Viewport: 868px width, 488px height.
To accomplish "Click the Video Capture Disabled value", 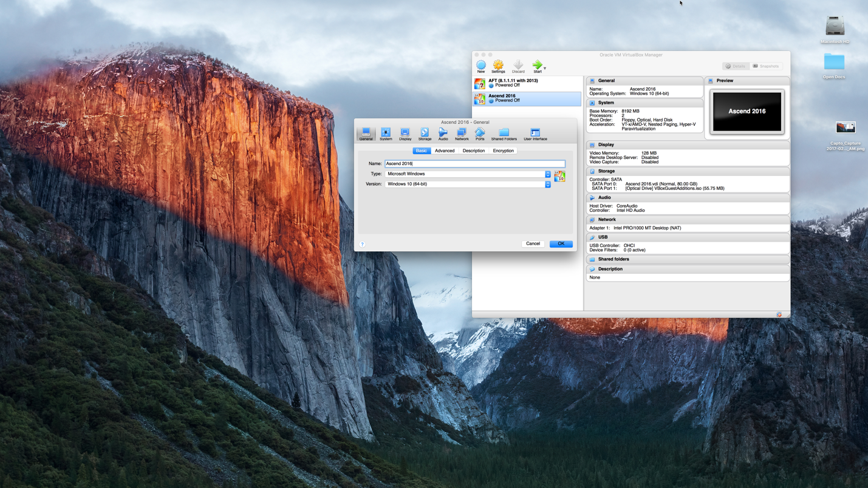I will (x=650, y=162).
